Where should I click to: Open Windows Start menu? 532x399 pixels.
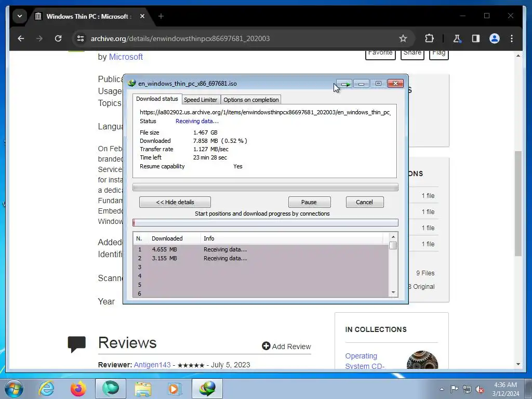[14, 389]
